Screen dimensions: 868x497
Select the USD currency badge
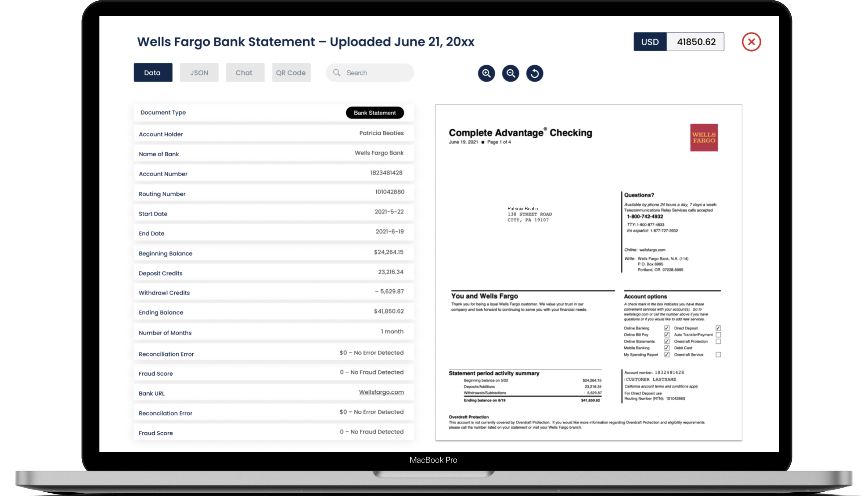[650, 42]
